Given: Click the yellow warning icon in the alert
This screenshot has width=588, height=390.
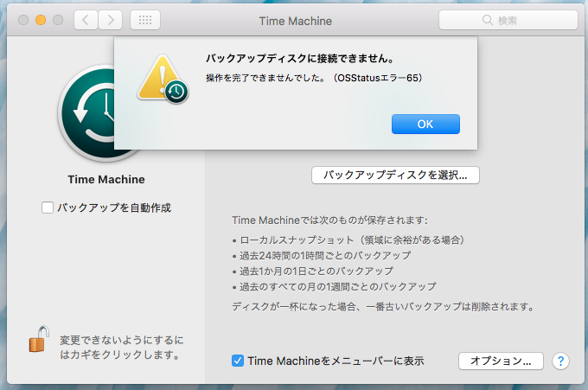Looking at the screenshot, I should (163, 79).
